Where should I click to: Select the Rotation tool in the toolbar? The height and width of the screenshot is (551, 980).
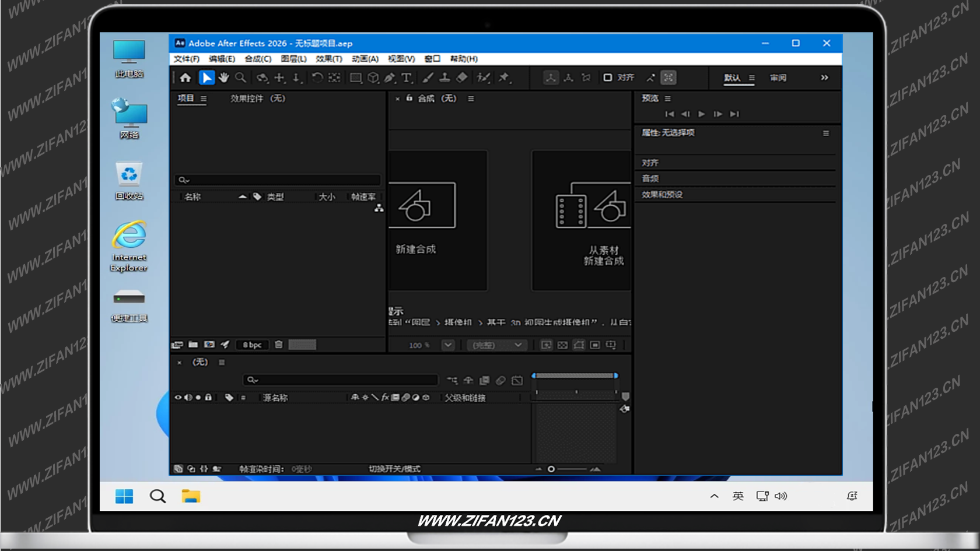pos(317,78)
